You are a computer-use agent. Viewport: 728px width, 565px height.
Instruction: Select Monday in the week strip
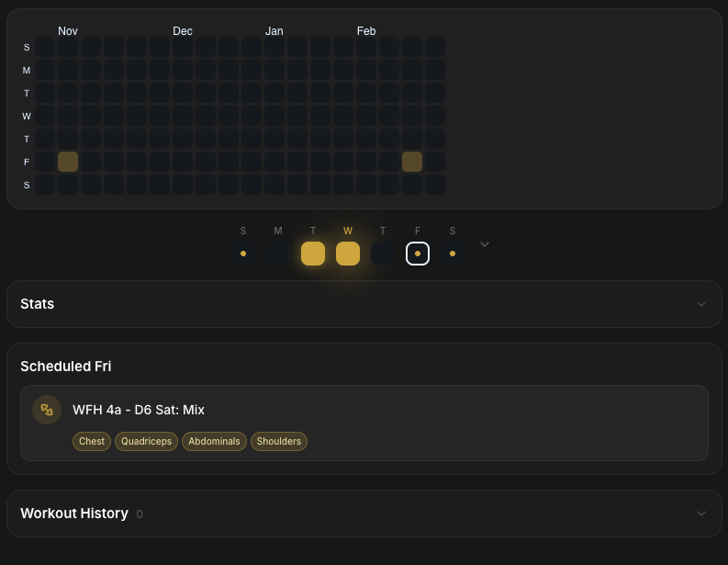point(278,254)
